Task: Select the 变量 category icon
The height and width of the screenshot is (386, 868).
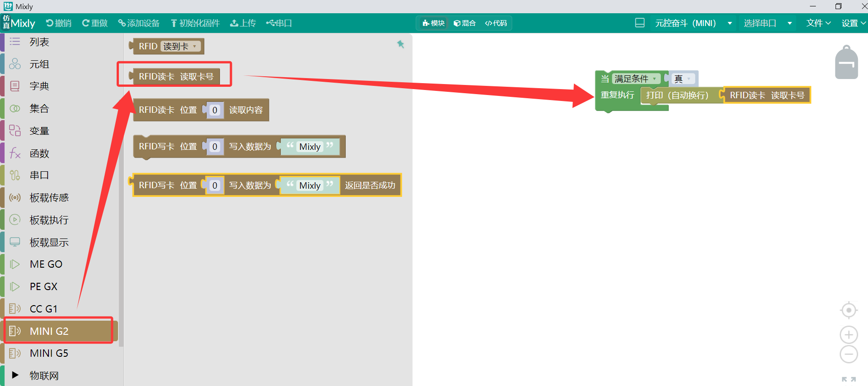Action: pos(15,131)
